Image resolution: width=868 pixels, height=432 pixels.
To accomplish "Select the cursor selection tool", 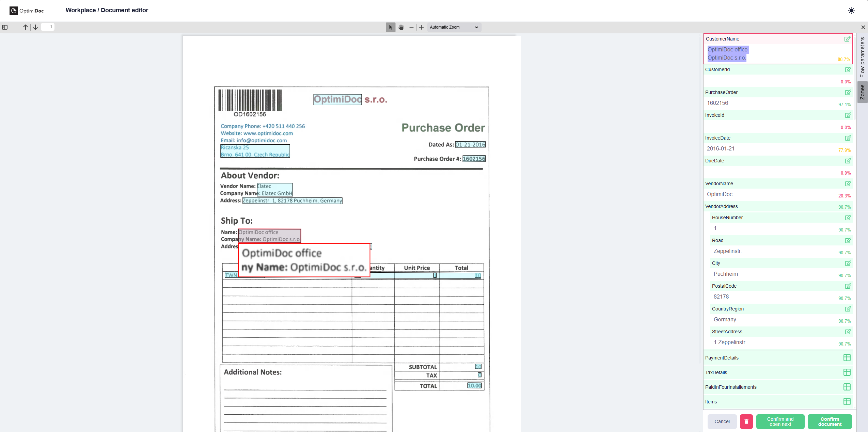I will [390, 27].
